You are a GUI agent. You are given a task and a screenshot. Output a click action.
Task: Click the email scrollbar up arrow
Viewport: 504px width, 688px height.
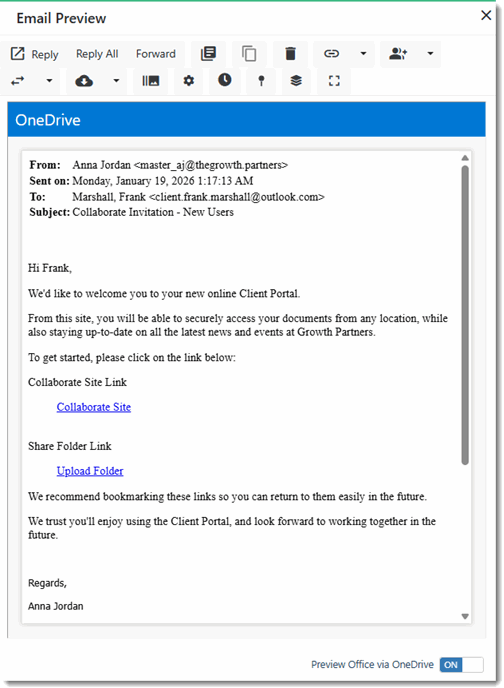[465, 158]
